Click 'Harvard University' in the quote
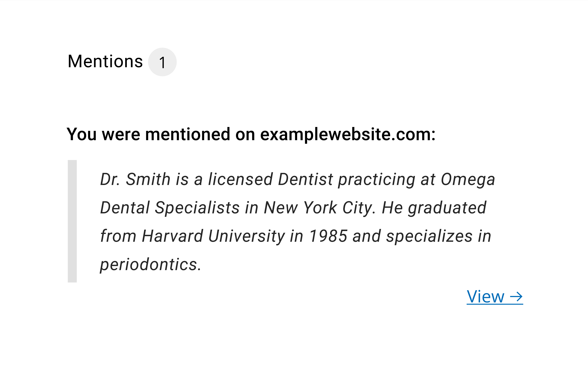 pos(213,236)
